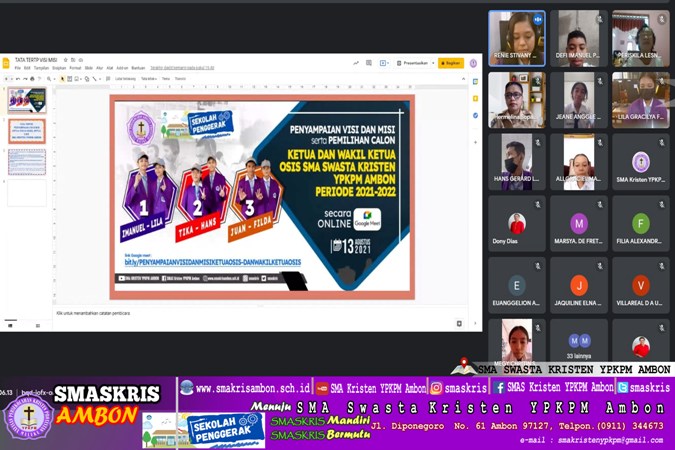Open the Tata letak layout dropdown

pos(149,79)
